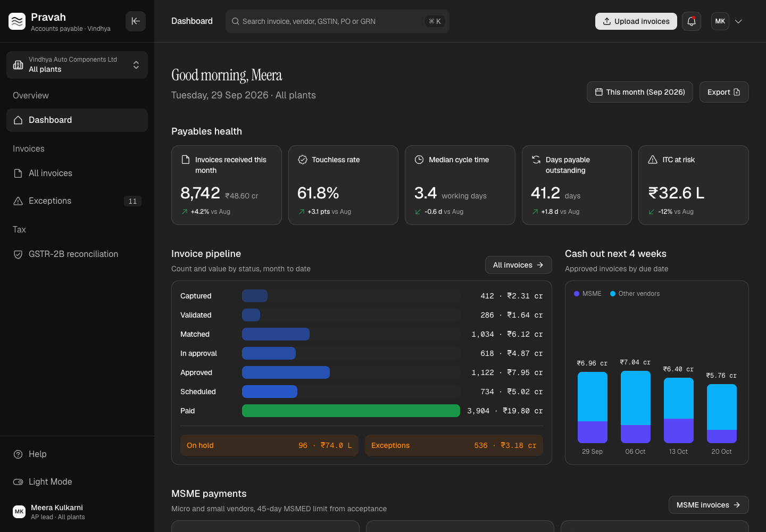Open the user menu chevron

(x=738, y=21)
